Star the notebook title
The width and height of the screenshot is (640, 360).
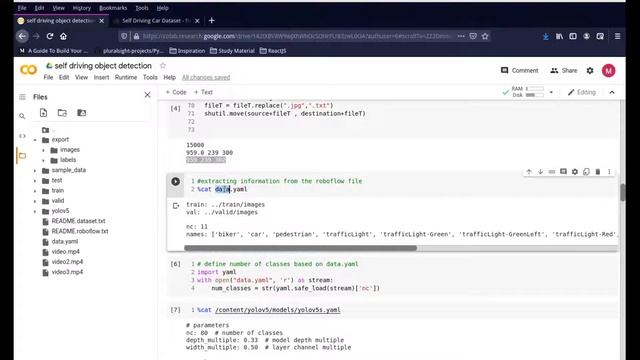(163, 66)
